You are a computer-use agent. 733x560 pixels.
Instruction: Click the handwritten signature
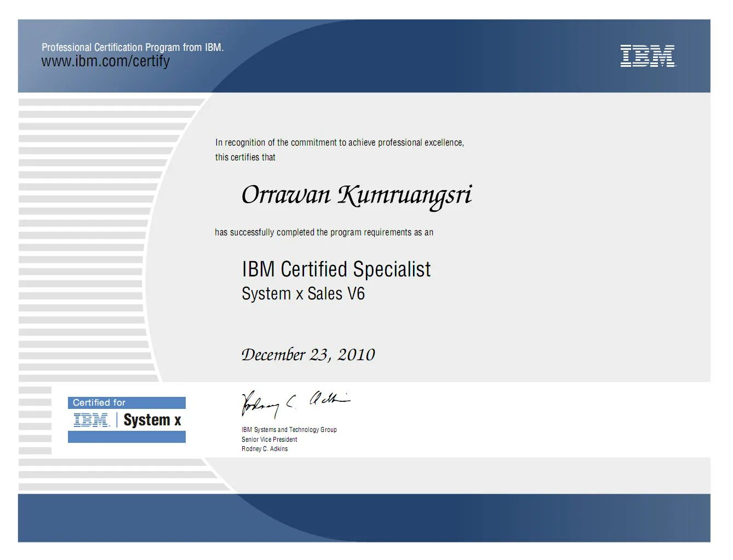[x=296, y=404]
